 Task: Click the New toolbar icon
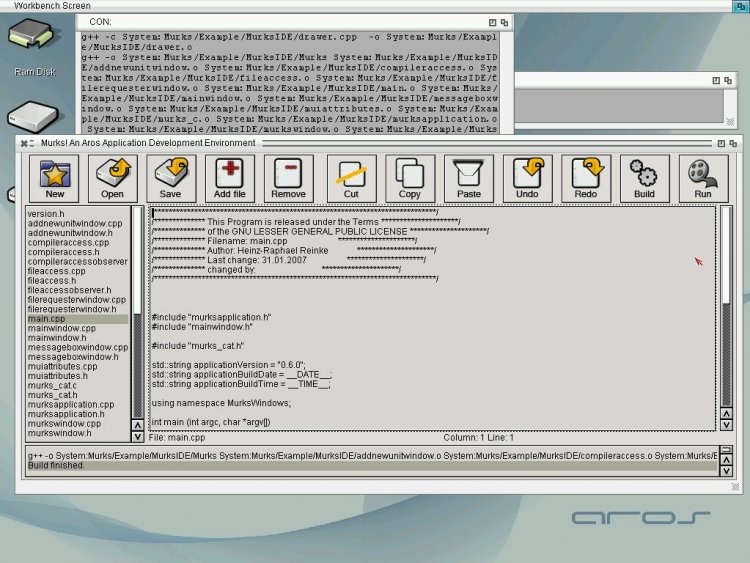pos(55,178)
